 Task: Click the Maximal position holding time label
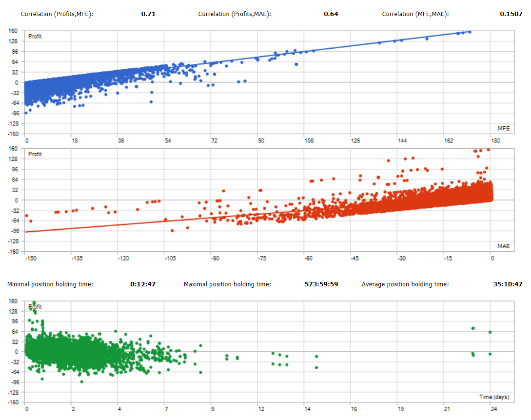point(227,284)
